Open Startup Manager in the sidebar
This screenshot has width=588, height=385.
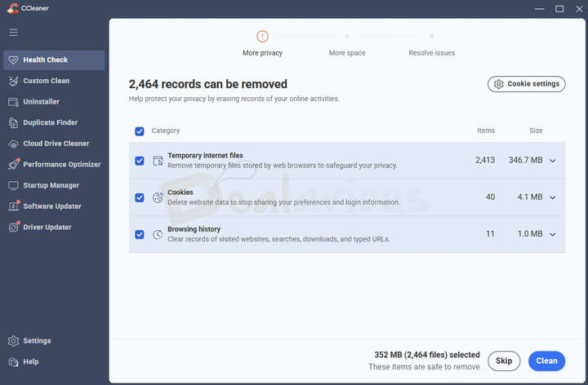coord(54,185)
